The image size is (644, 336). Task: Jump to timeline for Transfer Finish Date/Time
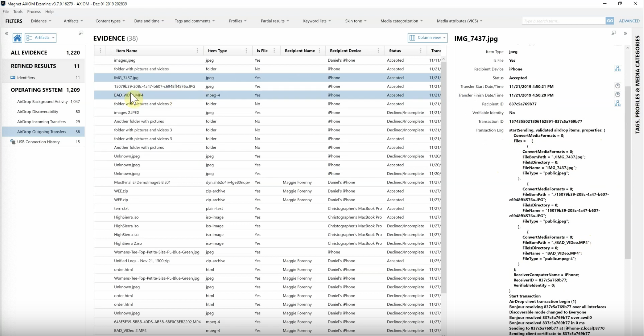pyautogui.click(x=618, y=95)
